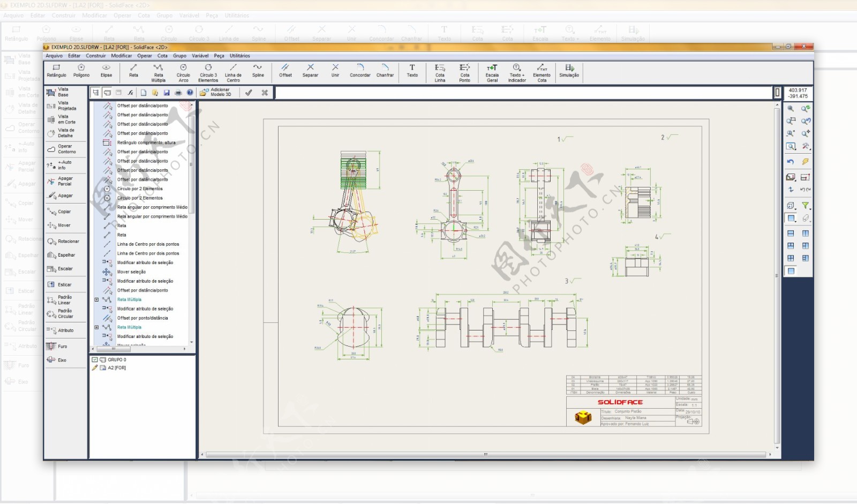Activate the Cota Linha dimension tool
857x504 pixels.
(440, 73)
